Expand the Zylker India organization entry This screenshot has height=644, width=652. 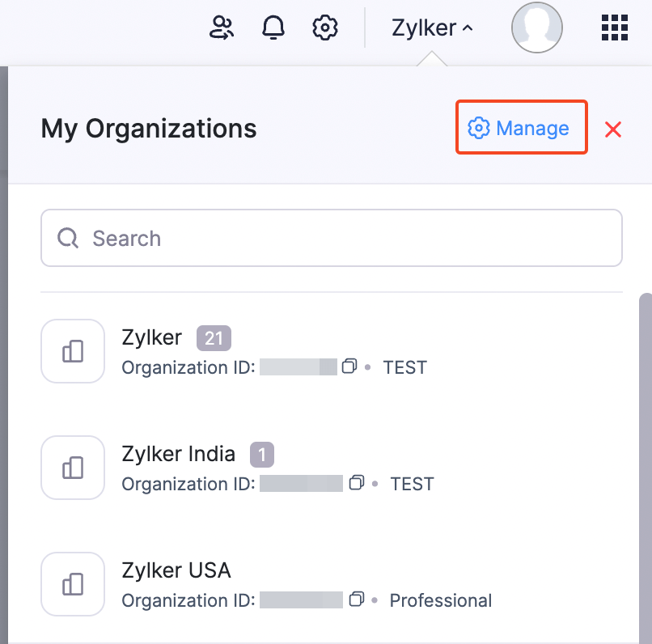[x=178, y=454]
